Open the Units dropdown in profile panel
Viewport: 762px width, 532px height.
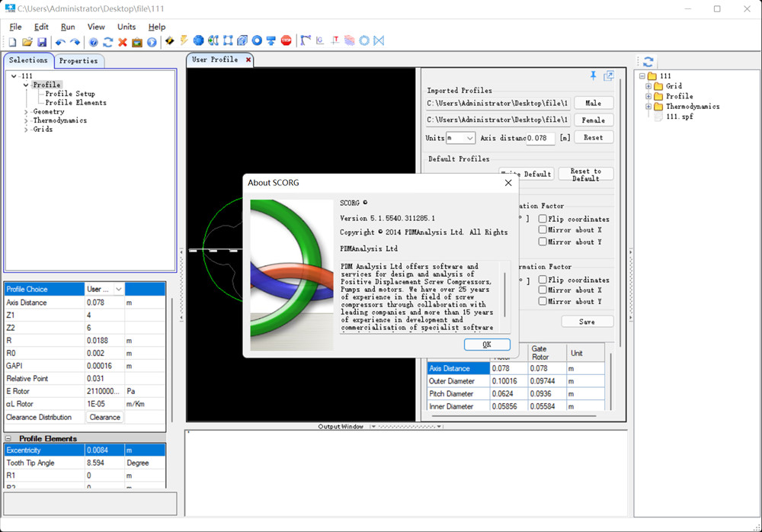point(469,138)
